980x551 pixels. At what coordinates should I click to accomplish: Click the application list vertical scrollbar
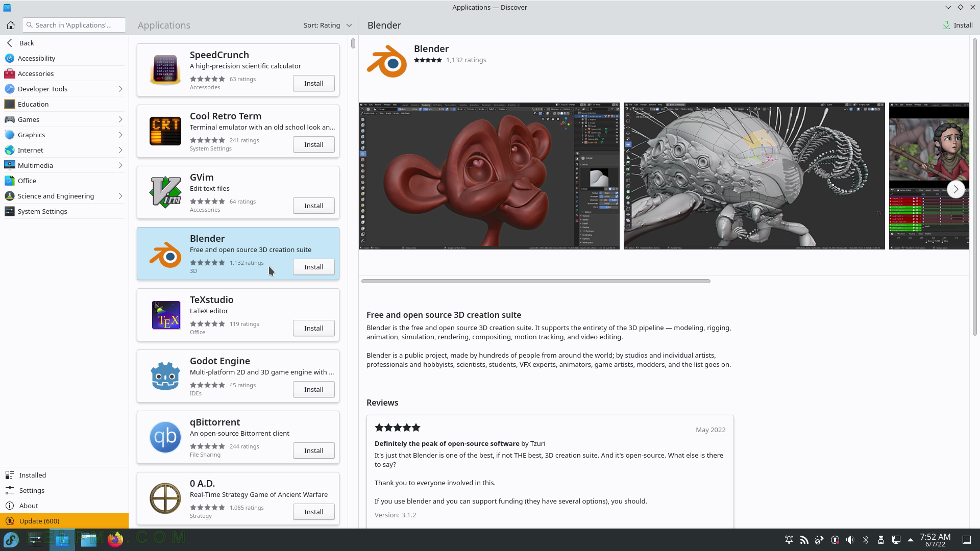pyautogui.click(x=353, y=44)
